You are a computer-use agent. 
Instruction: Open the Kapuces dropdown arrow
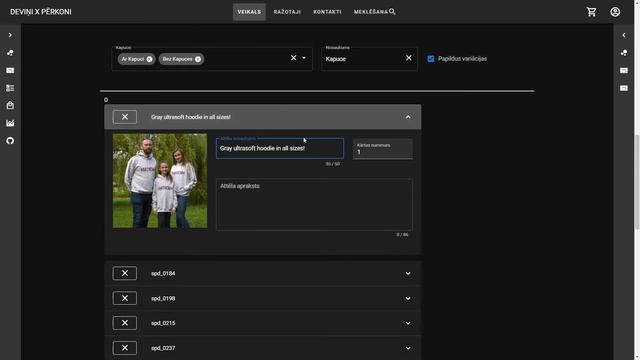tap(304, 58)
